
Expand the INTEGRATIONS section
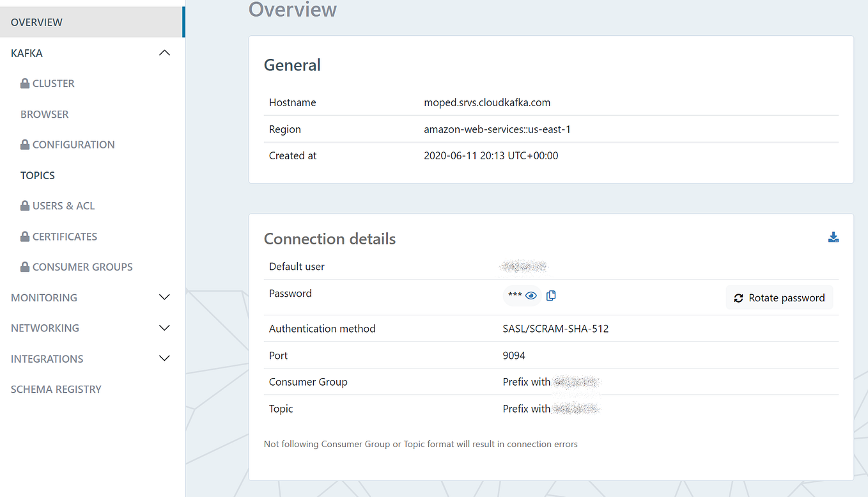coord(164,358)
